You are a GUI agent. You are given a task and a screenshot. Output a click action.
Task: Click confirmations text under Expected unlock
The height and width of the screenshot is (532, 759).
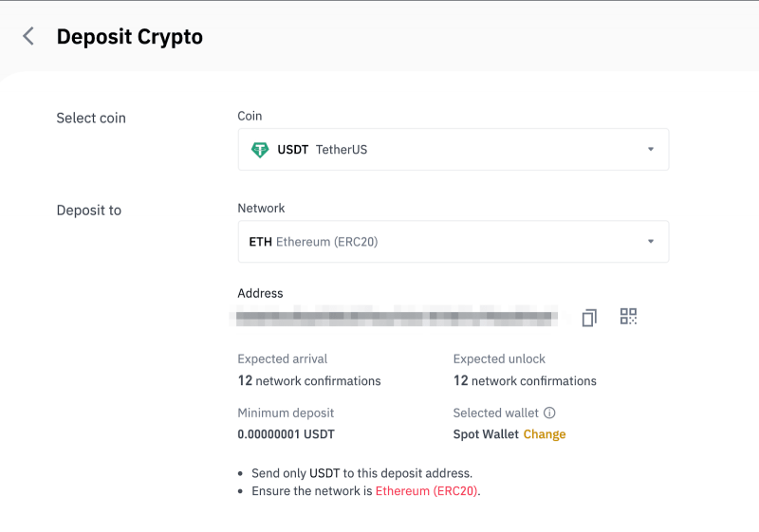coord(525,381)
